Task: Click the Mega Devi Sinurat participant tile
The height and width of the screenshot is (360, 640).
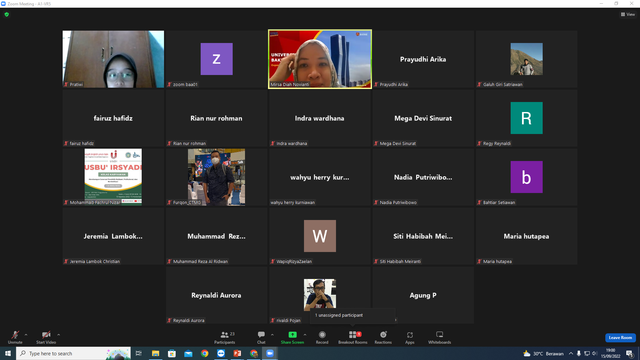Action: point(423,118)
